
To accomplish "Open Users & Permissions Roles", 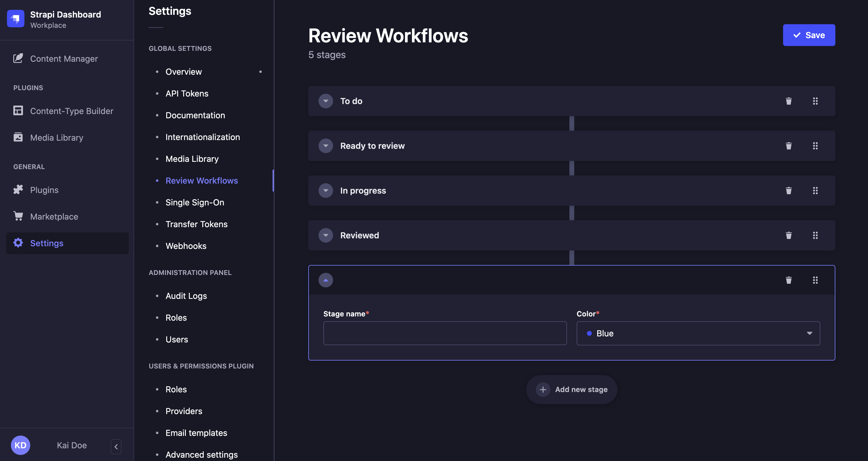I will click(176, 389).
